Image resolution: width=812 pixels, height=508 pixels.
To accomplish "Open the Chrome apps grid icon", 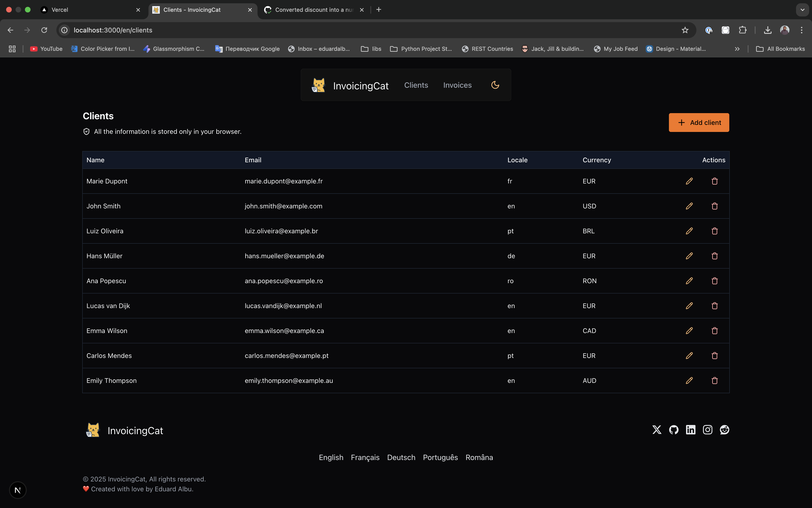I will point(12,49).
